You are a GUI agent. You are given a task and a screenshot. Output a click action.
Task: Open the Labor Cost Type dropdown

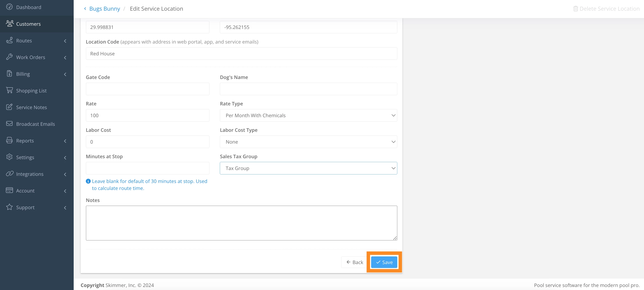tap(308, 142)
